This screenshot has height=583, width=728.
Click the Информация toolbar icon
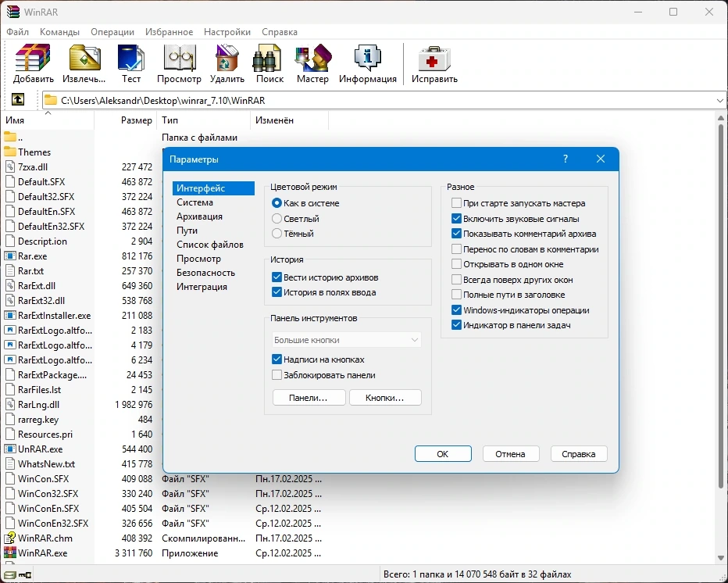[x=368, y=58]
